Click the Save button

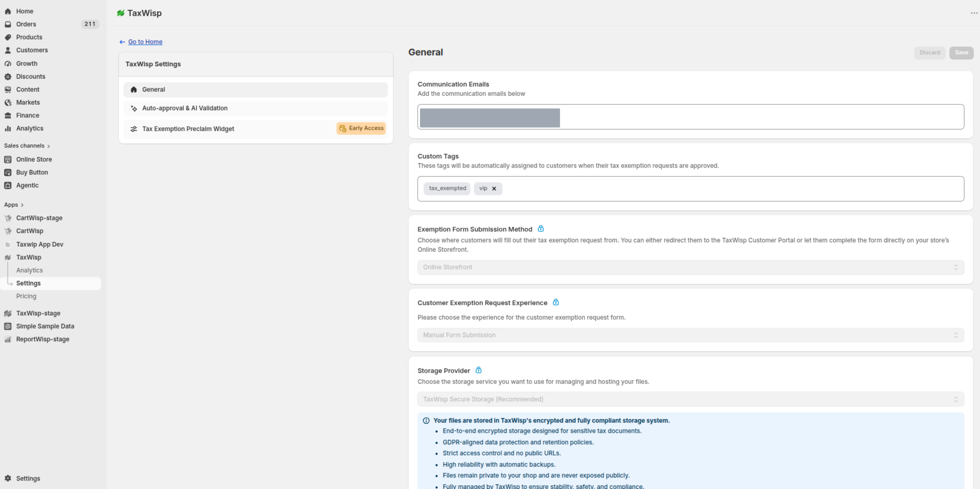pyautogui.click(x=961, y=53)
